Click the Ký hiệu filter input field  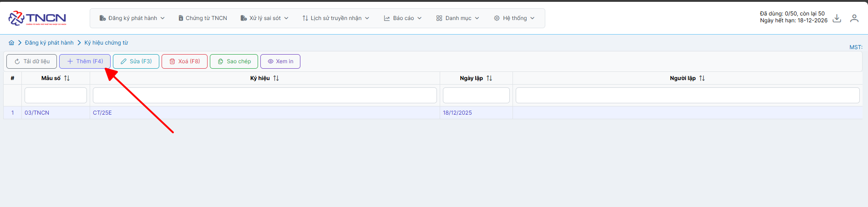pyautogui.click(x=264, y=96)
